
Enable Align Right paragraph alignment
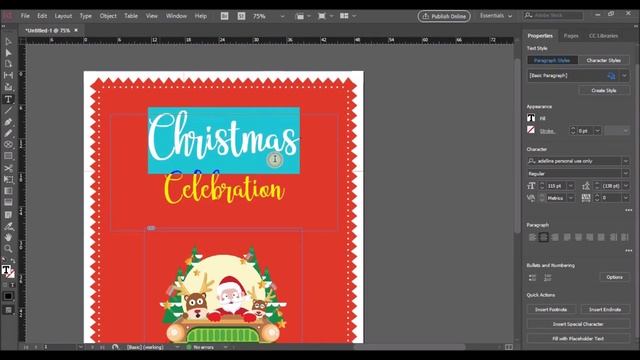(x=555, y=237)
